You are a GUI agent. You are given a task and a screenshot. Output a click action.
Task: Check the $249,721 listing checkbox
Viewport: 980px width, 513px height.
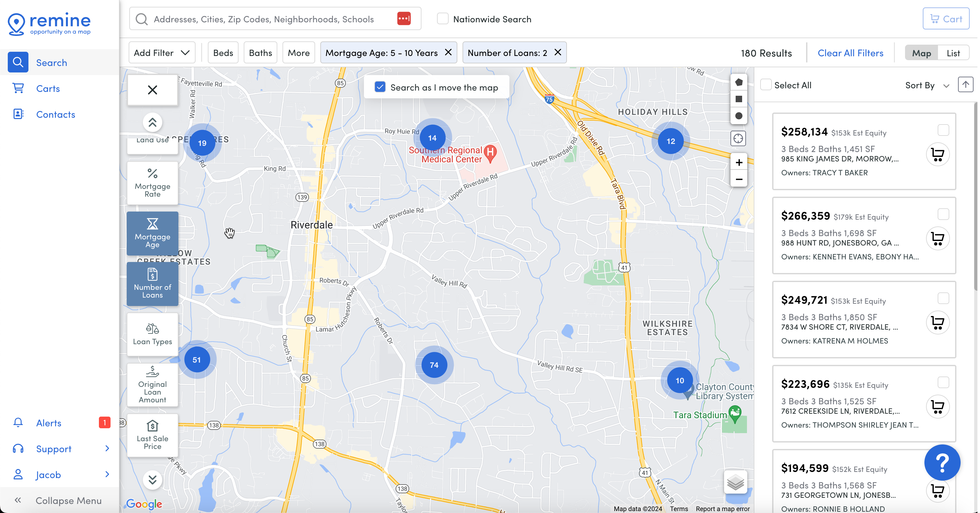[x=943, y=299]
